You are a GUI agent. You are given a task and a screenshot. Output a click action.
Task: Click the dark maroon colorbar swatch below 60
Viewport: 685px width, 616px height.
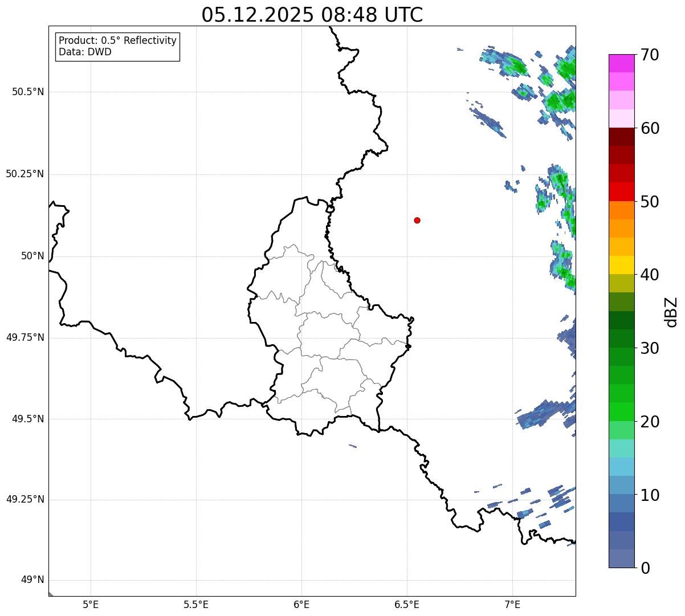click(x=622, y=137)
